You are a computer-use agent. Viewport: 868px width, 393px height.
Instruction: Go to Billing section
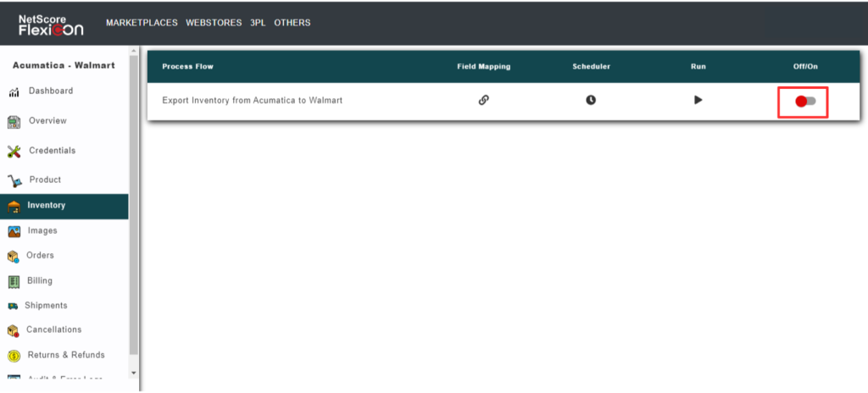39,281
